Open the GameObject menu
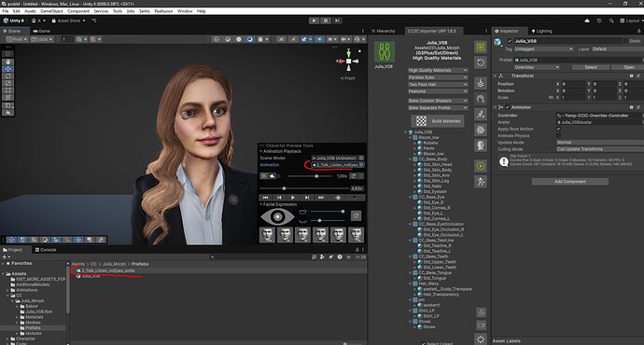 point(51,11)
